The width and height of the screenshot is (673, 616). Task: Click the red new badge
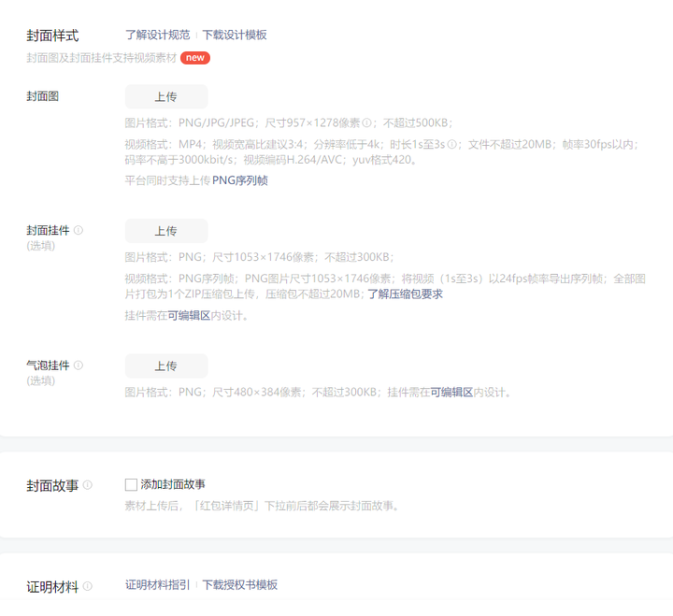point(195,58)
